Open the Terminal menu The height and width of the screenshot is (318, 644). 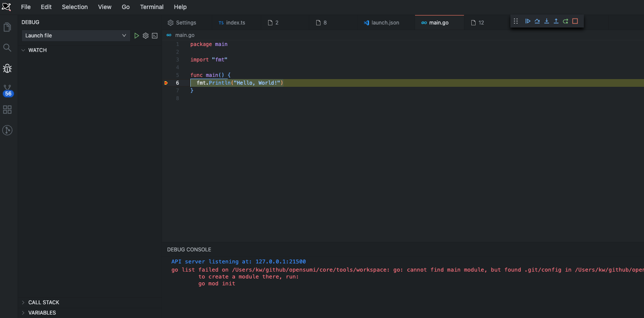[x=152, y=7]
